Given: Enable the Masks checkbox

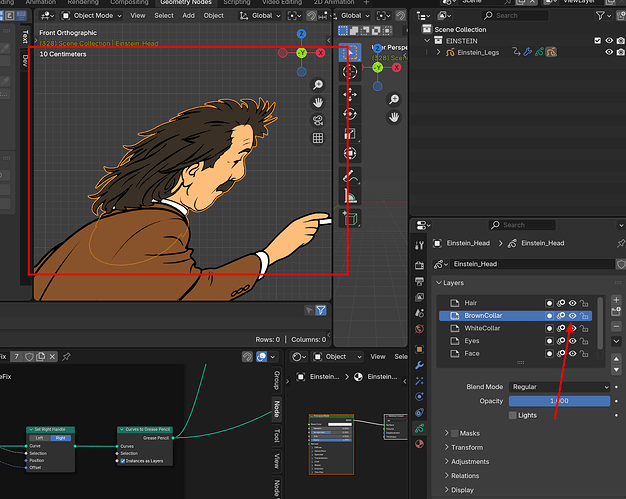Looking at the screenshot, I should coord(454,433).
